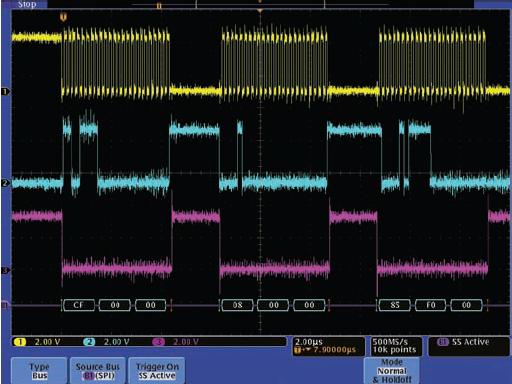Open Mode Normal & Holdoff menu
This screenshot has width=512, height=384.
point(392,371)
